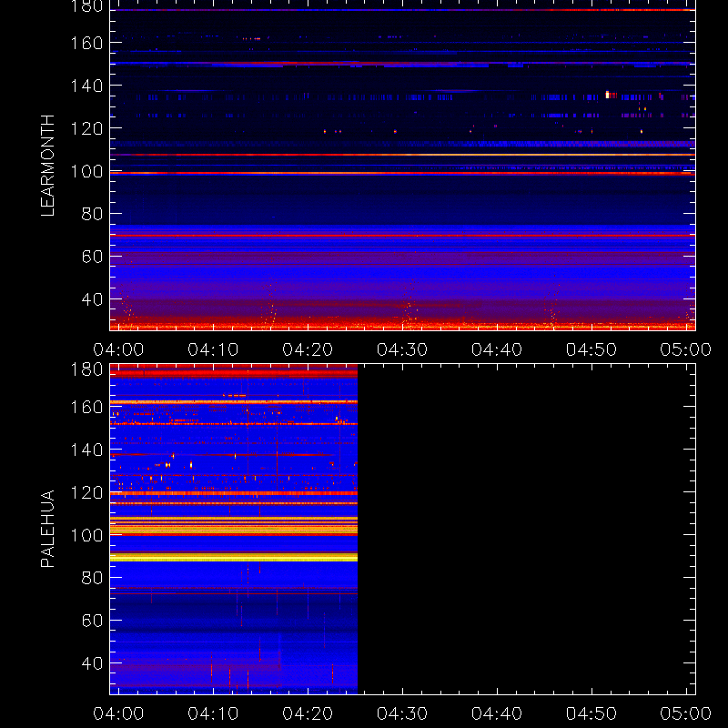Choose the 04:10 time label under the Palehua plot
This screenshot has height=728, width=728.
coord(213,713)
